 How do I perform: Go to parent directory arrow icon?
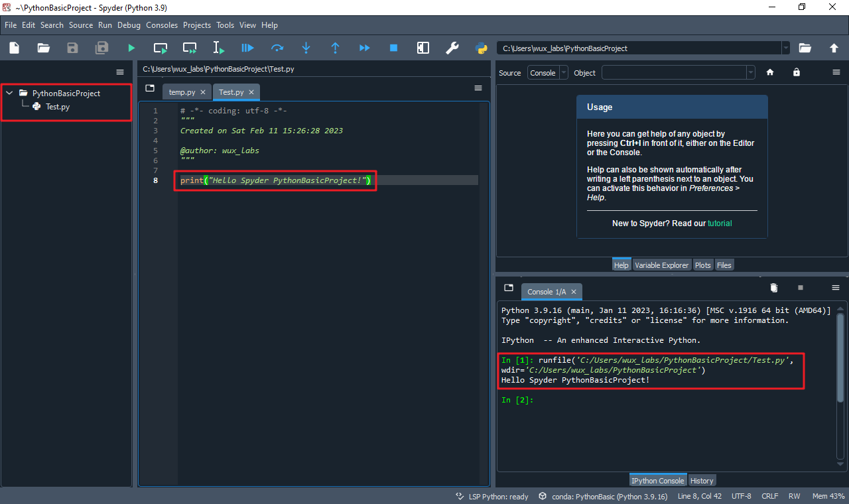(x=834, y=48)
